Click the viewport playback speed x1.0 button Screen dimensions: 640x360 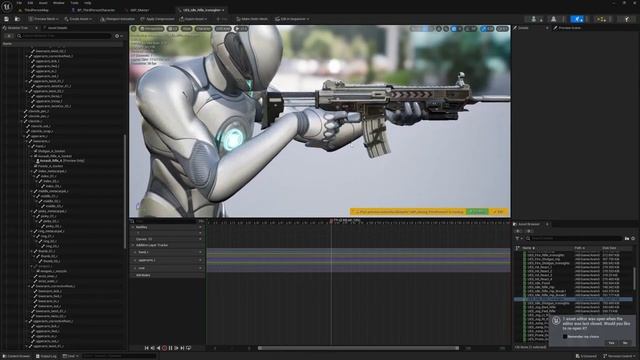241,29
